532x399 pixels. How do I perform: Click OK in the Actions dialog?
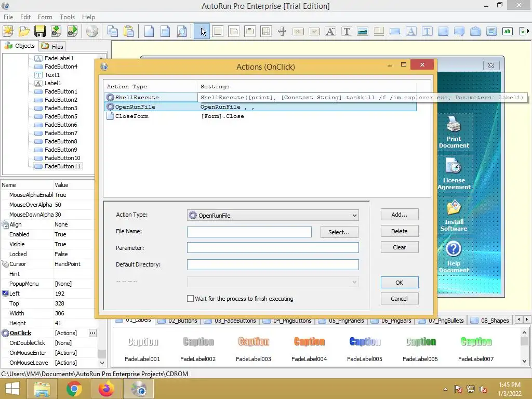point(400,282)
